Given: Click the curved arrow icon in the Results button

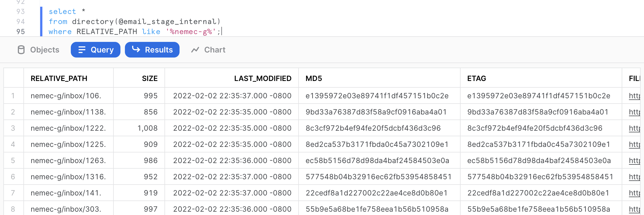Looking at the screenshot, I should (x=136, y=50).
